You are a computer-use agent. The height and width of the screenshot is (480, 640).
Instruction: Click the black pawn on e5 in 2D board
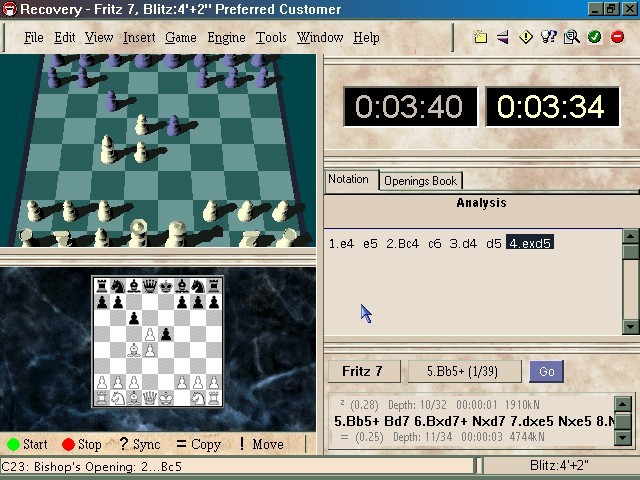(x=166, y=334)
